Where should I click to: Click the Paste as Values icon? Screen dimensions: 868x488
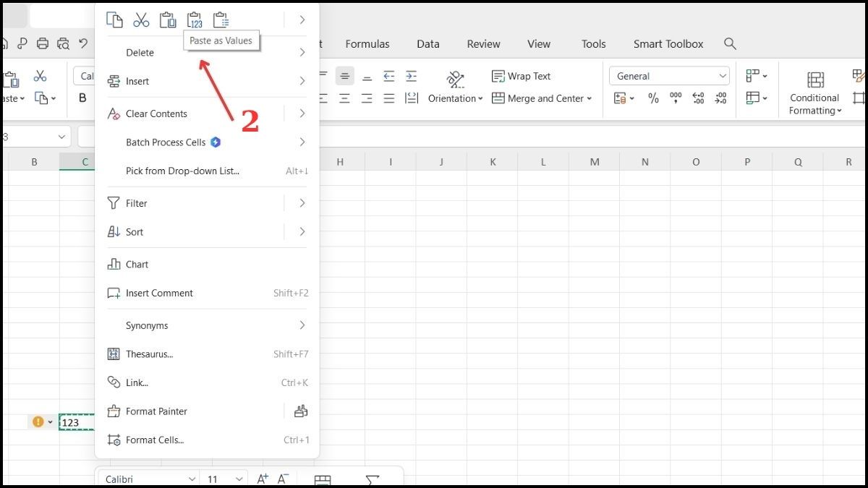194,20
